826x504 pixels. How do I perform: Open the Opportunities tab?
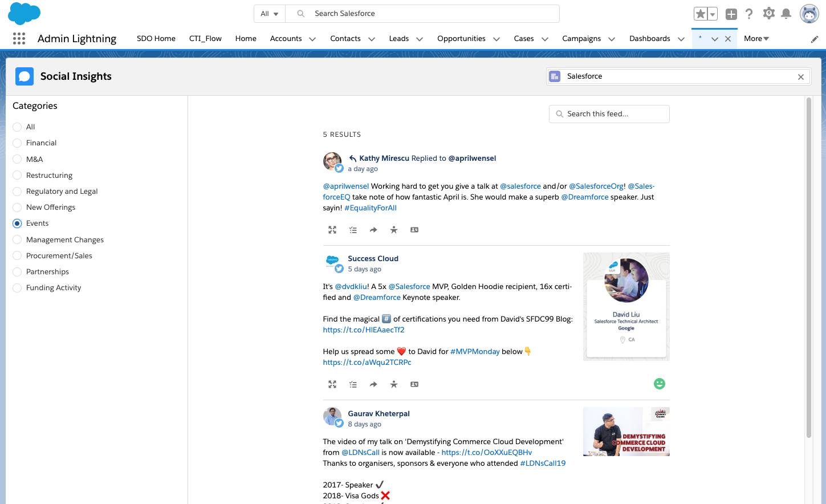coord(461,38)
